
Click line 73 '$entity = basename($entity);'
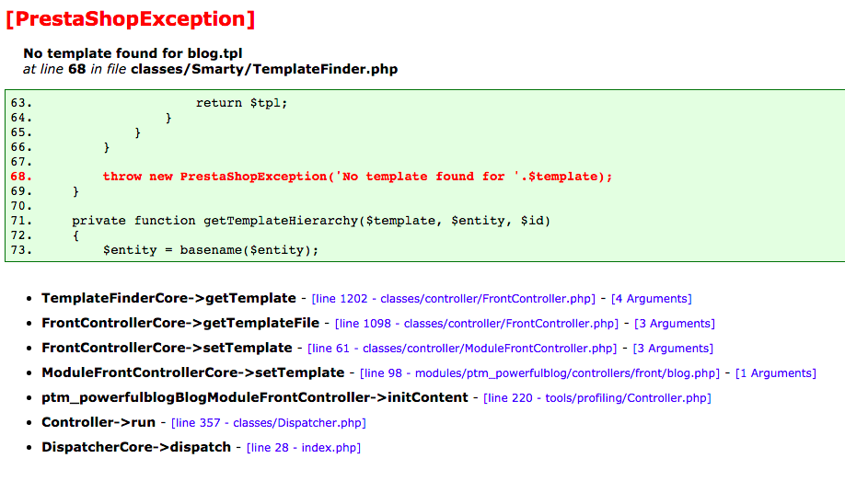pos(211,250)
